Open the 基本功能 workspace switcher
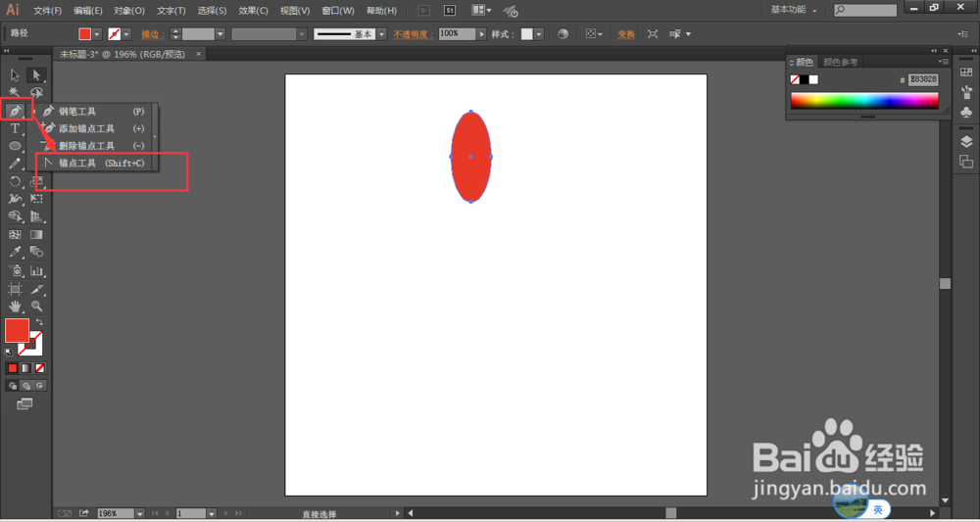Viewport: 980px width, 522px height. coord(794,10)
